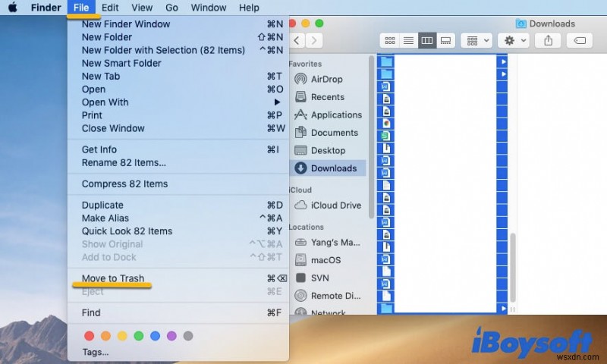Viewport: 607px width, 364px height.
Task: Choose New Folder from File menu
Action: pos(178,37)
